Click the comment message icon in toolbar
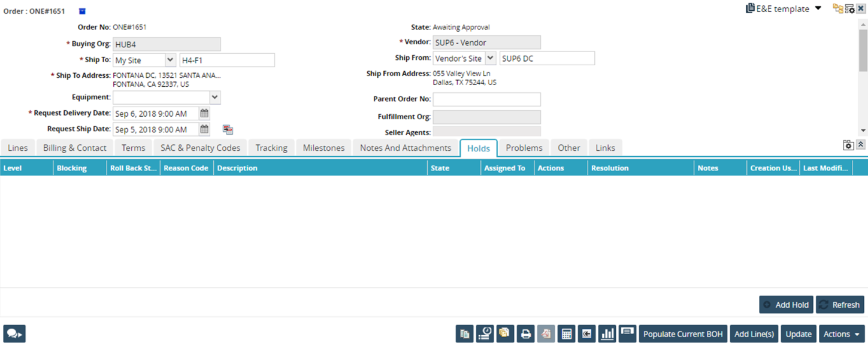This screenshot has height=346, width=868. click(627, 334)
